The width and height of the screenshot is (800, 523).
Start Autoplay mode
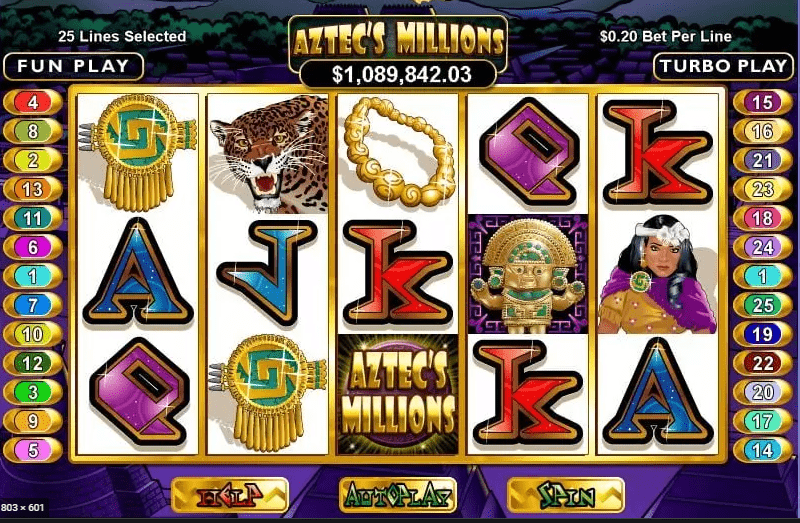point(398,495)
